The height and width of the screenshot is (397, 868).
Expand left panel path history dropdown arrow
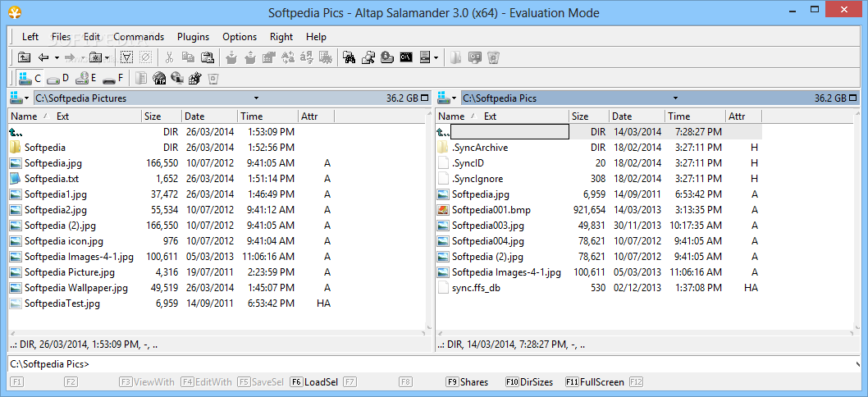point(256,98)
